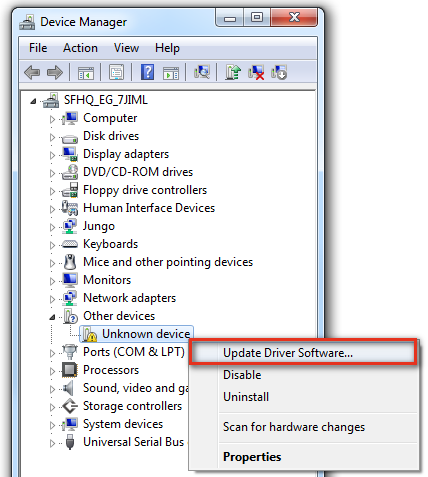This screenshot has height=477, width=428.
Task: Select the root computer SFHQ_EG_7JIML
Action: pos(105,100)
